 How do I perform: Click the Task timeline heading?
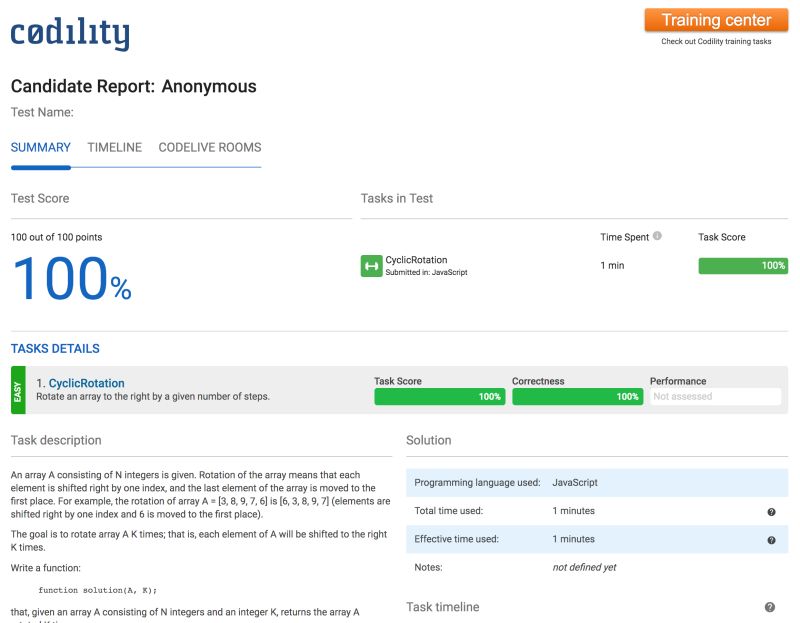[443, 607]
